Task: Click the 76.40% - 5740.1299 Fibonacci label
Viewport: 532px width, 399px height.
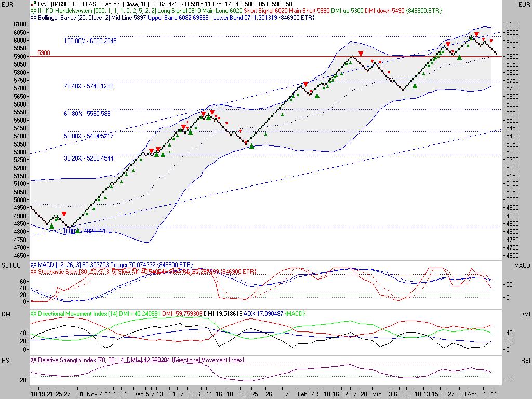Action: tap(89, 86)
